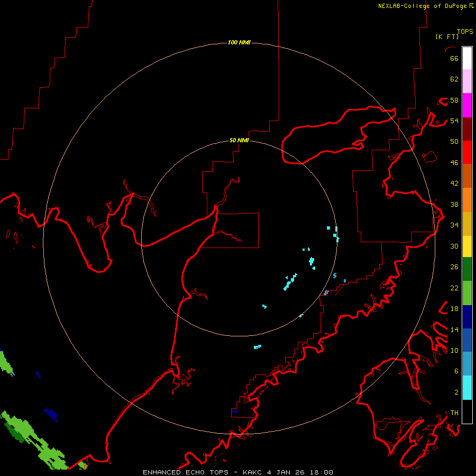Click the 30 legend value
This screenshot has width=476, height=476.
454,246
